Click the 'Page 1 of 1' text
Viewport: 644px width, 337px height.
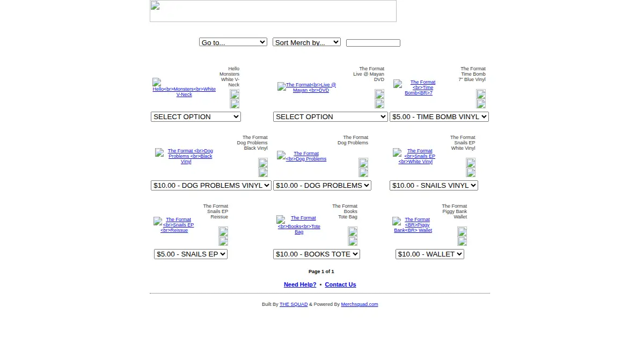coord(321,272)
